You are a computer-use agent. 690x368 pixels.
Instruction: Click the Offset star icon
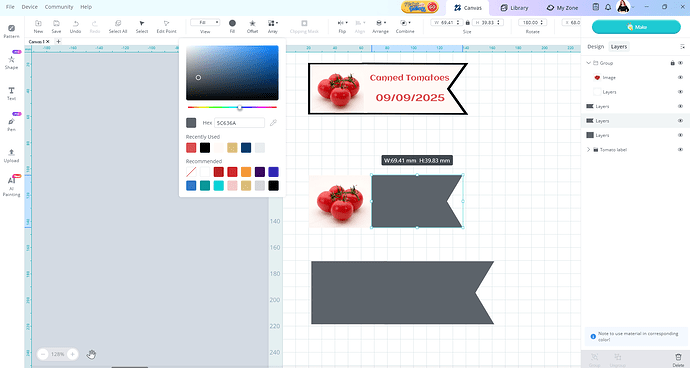252,23
